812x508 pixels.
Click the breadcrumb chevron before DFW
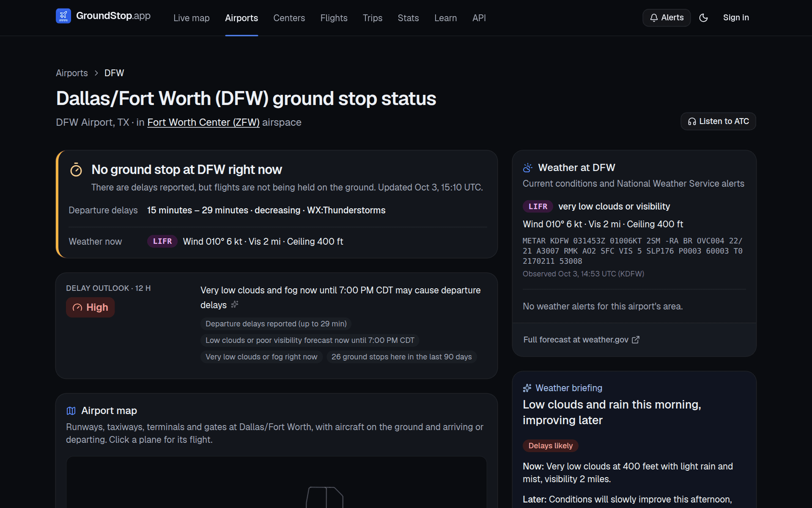coord(96,73)
